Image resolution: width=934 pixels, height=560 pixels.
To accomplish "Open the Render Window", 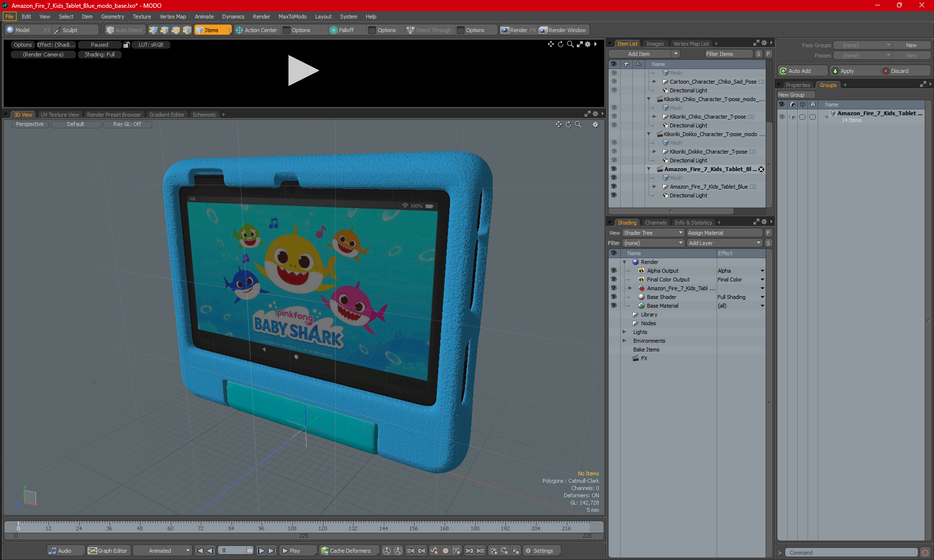I will pos(563,30).
